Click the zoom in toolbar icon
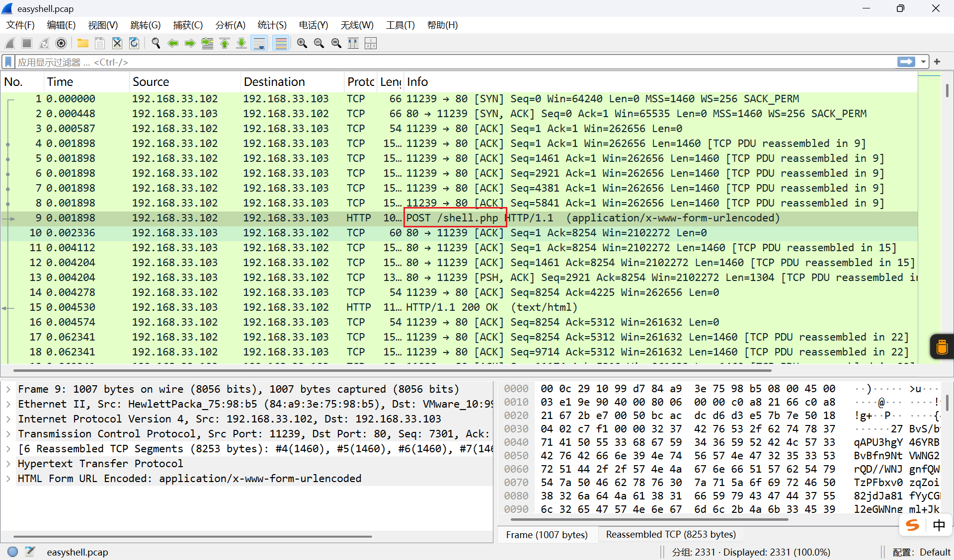 coord(302,44)
